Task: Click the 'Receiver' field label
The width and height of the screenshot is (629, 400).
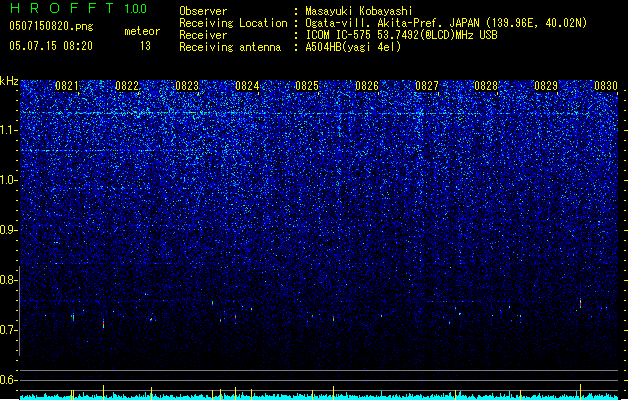Action: (203, 35)
